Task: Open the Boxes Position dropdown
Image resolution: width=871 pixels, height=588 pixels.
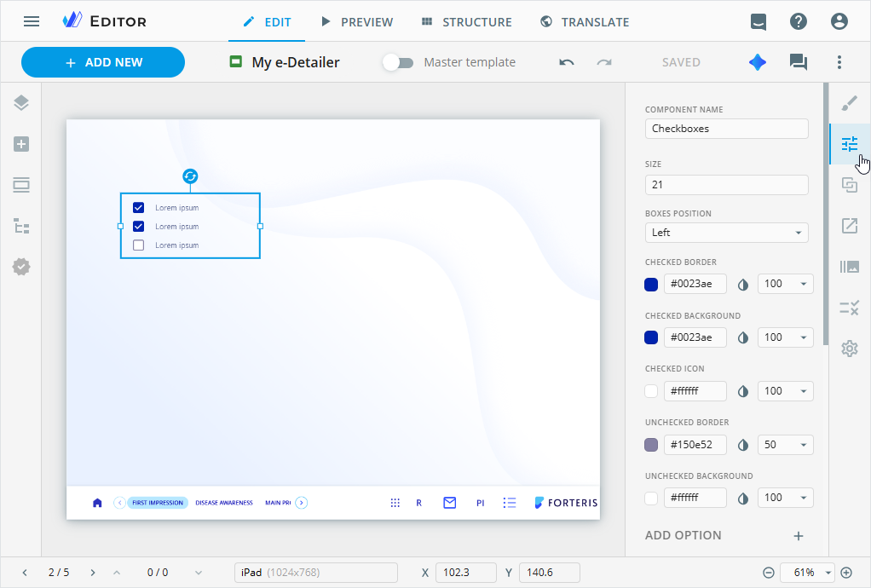Action: click(x=726, y=233)
